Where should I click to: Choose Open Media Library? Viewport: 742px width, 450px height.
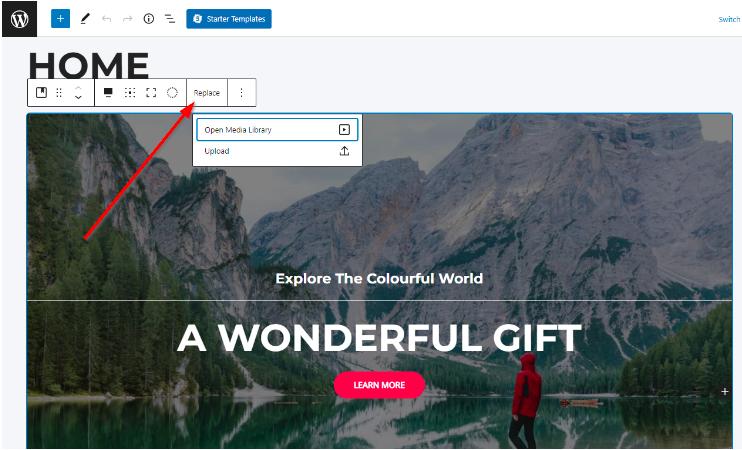click(277, 130)
